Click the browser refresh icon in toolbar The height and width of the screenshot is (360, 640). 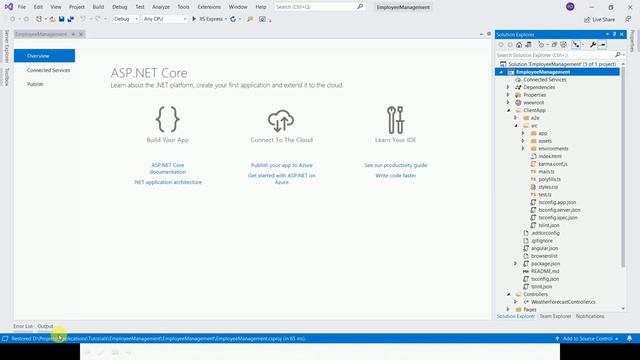233,19
